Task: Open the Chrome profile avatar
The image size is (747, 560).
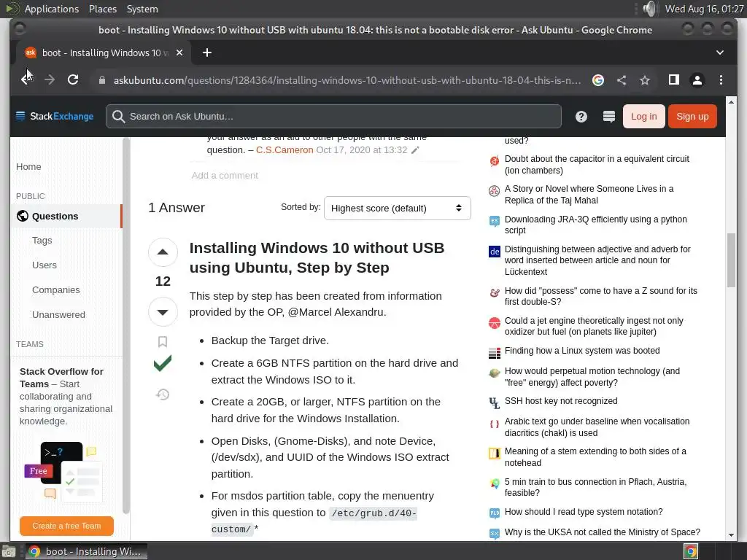Action: [x=697, y=80]
